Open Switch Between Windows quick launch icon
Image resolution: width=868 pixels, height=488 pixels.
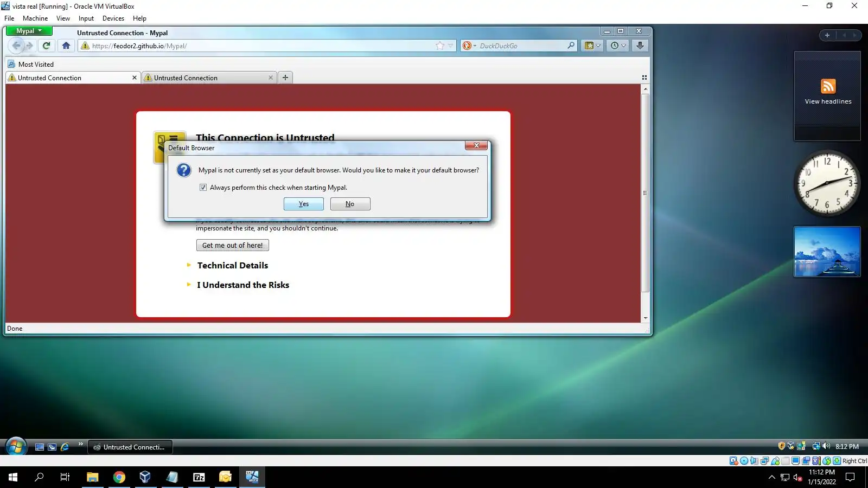click(x=52, y=447)
